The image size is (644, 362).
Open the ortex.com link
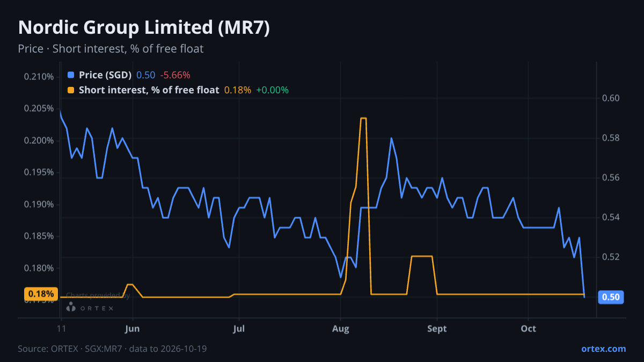[x=603, y=349]
